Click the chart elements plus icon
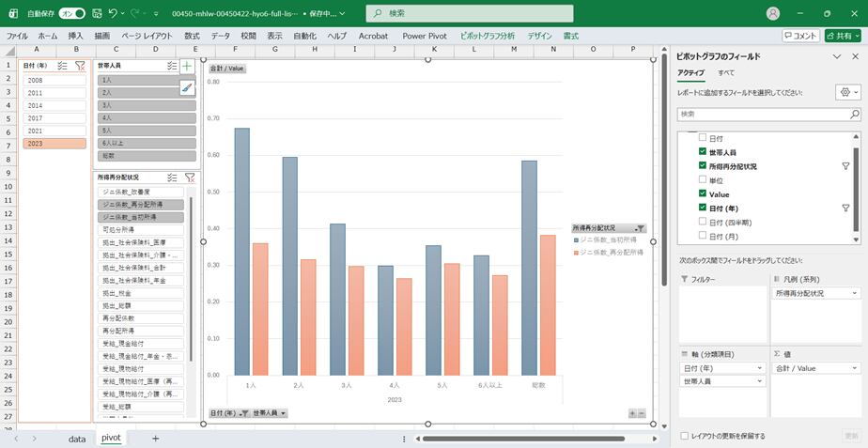868x448 pixels. click(188, 67)
